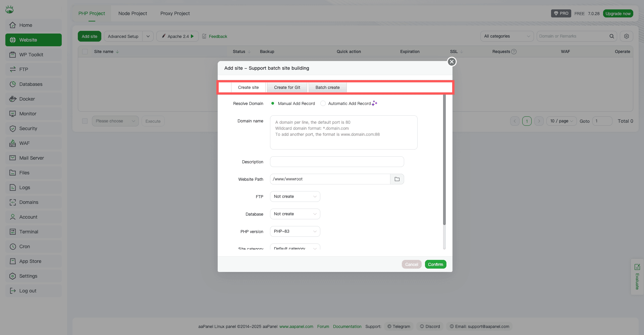The height and width of the screenshot is (335, 644).
Task: Click the Upgrade now button
Action: (x=618, y=13)
